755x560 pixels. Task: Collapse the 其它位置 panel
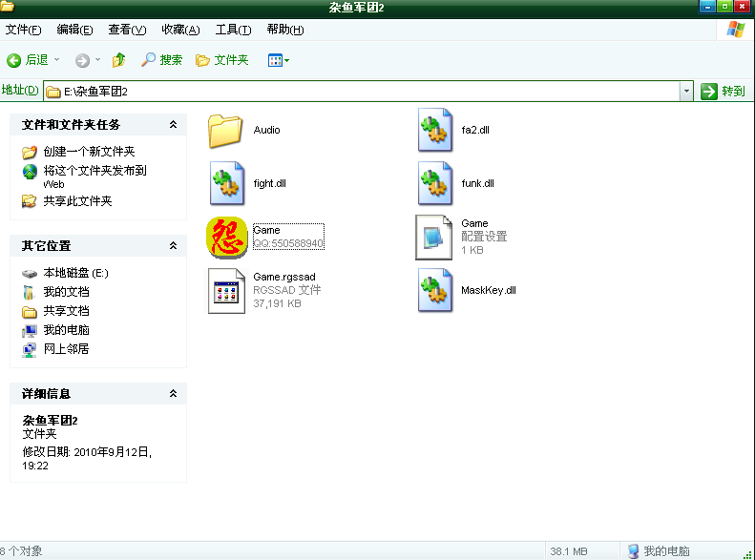(174, 246)
